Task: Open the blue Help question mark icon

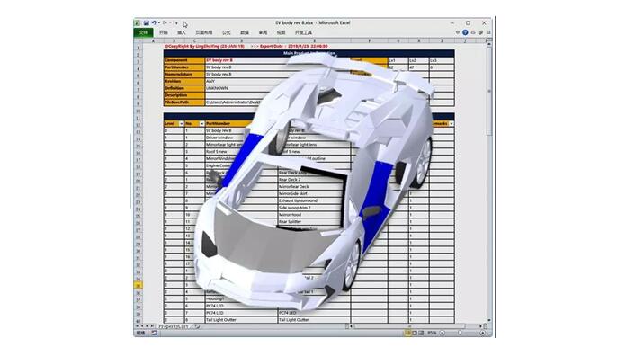Action: (465, 32)
